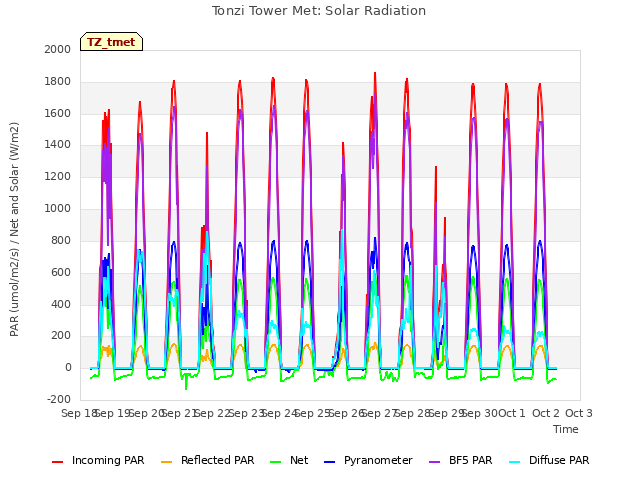Click the blue Pyranometer legend swatch
The image size is (640, 480).
pos(329,462)
